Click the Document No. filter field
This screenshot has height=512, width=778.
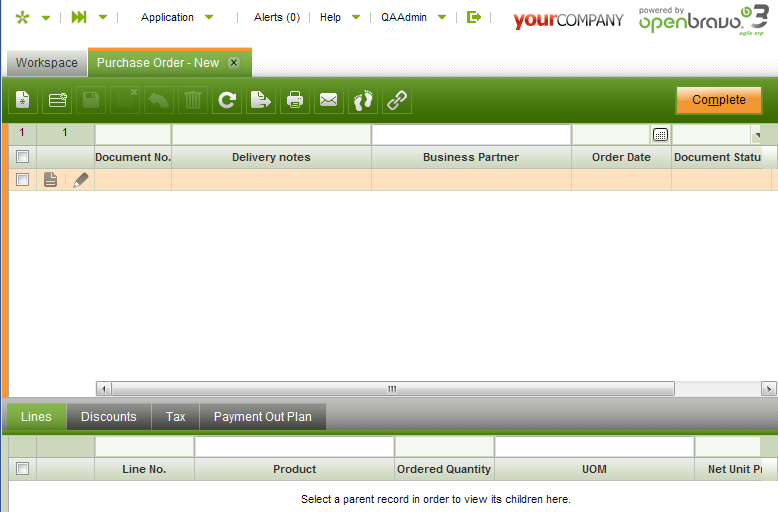tap(133, 134)
